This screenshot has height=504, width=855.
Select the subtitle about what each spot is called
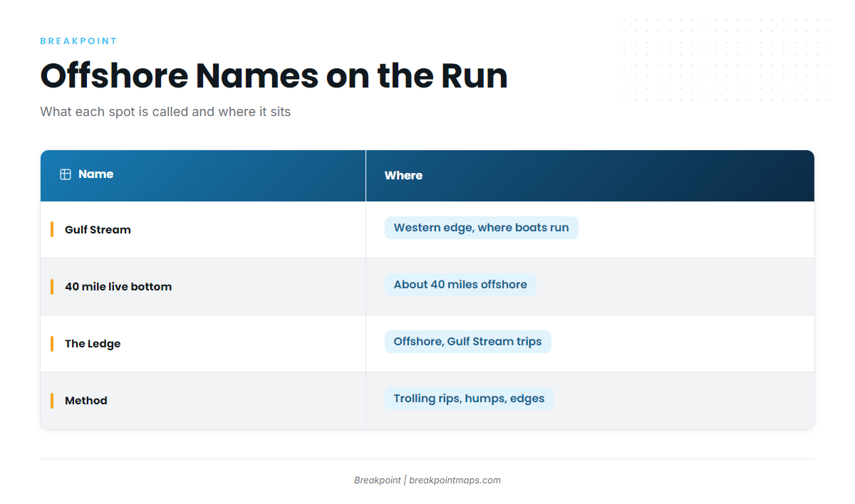(165, 112)
